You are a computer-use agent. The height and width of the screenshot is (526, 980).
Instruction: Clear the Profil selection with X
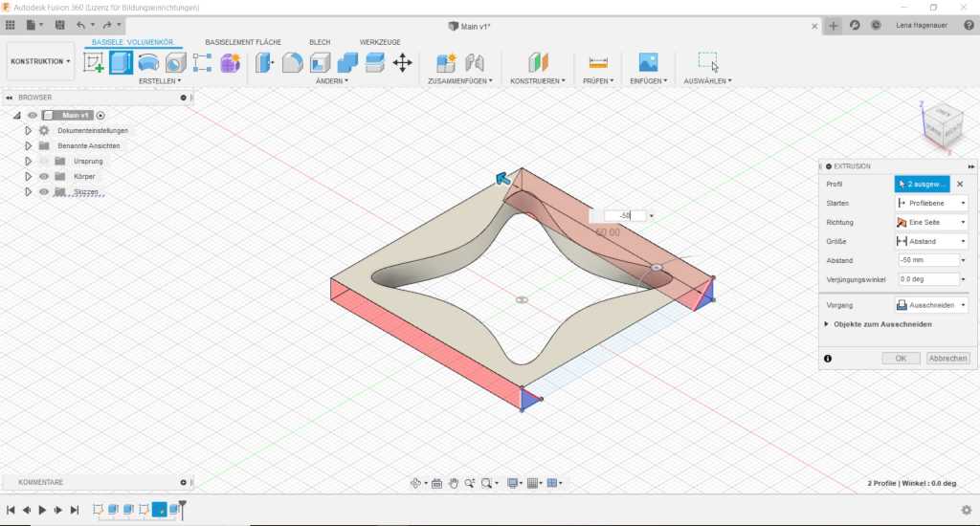[x=960, y=185]
